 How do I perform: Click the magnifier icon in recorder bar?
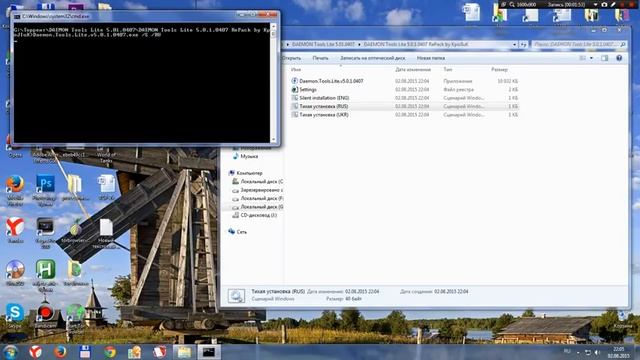point(512,4)
